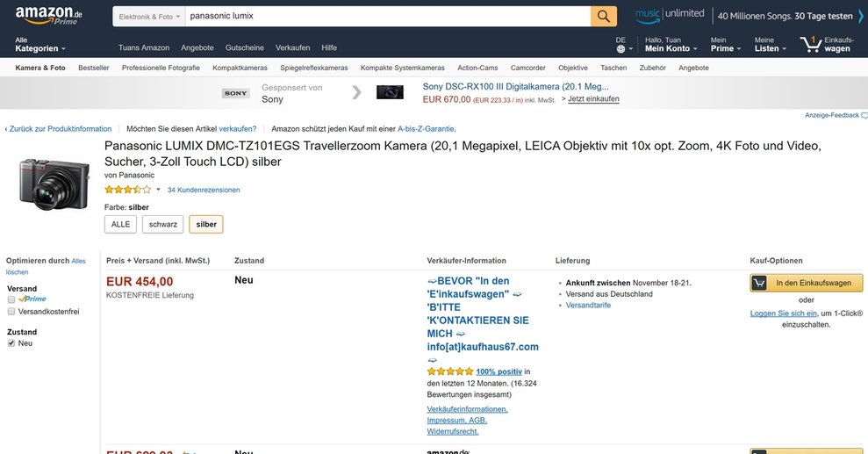Image resolution: width=868 pixels, height=454 pixels.
Task: Click the DE language globe icon
Action: tap(621, 48)
